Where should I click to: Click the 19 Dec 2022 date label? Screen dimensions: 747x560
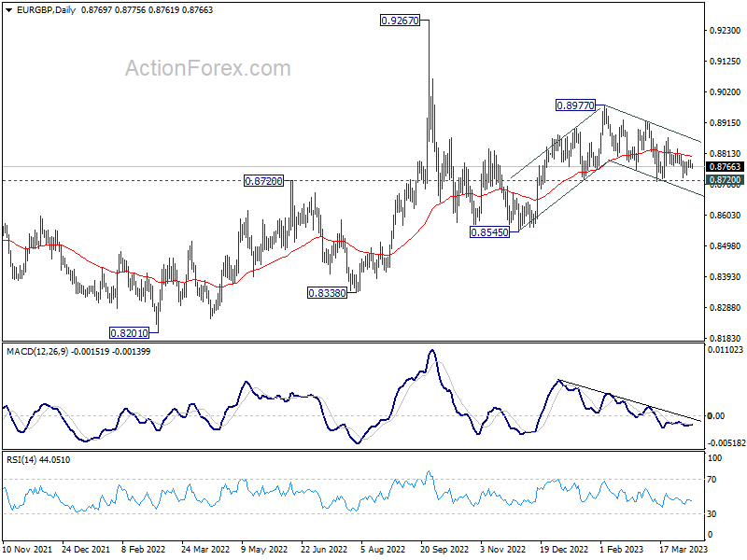coord(564,550)
